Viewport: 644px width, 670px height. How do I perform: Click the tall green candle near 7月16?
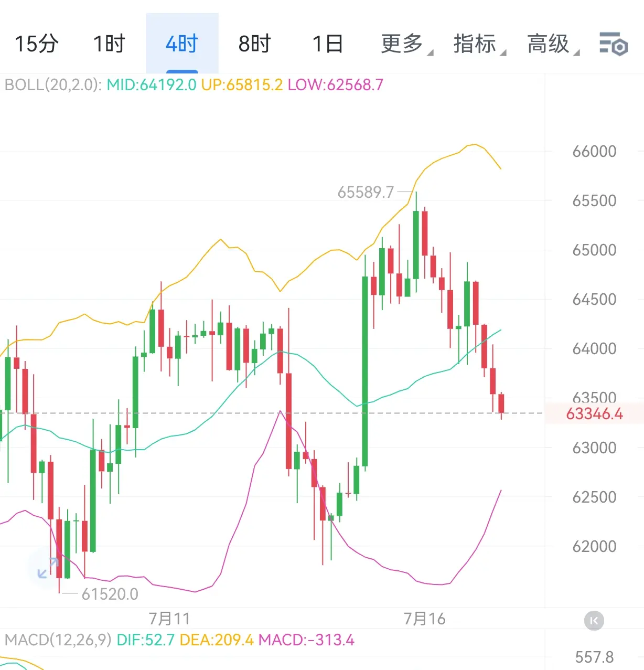(365, 371)
